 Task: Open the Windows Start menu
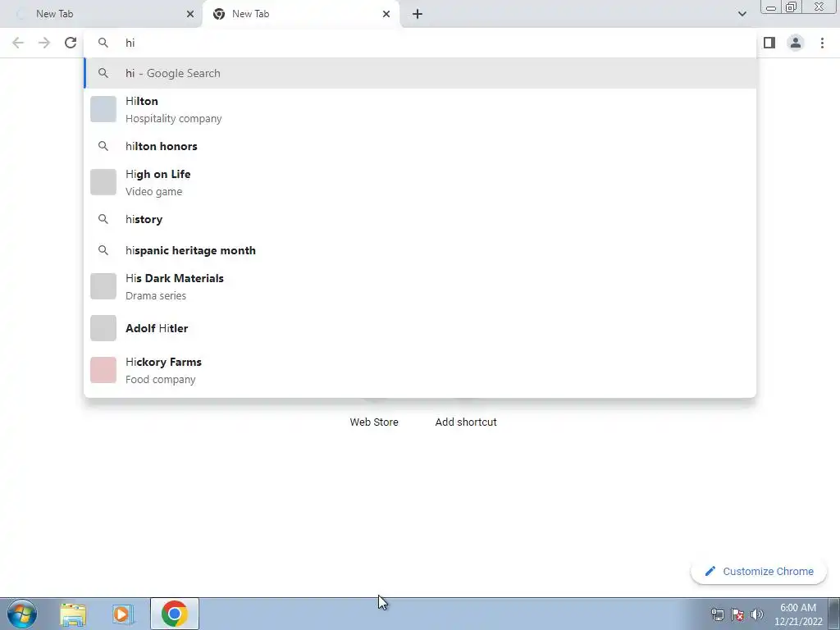(22, 614)
